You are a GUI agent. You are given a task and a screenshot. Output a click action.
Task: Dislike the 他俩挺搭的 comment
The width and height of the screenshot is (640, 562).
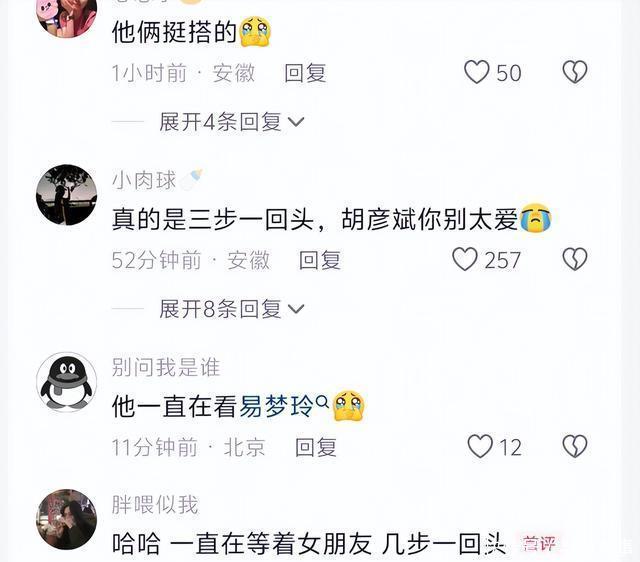575,72
